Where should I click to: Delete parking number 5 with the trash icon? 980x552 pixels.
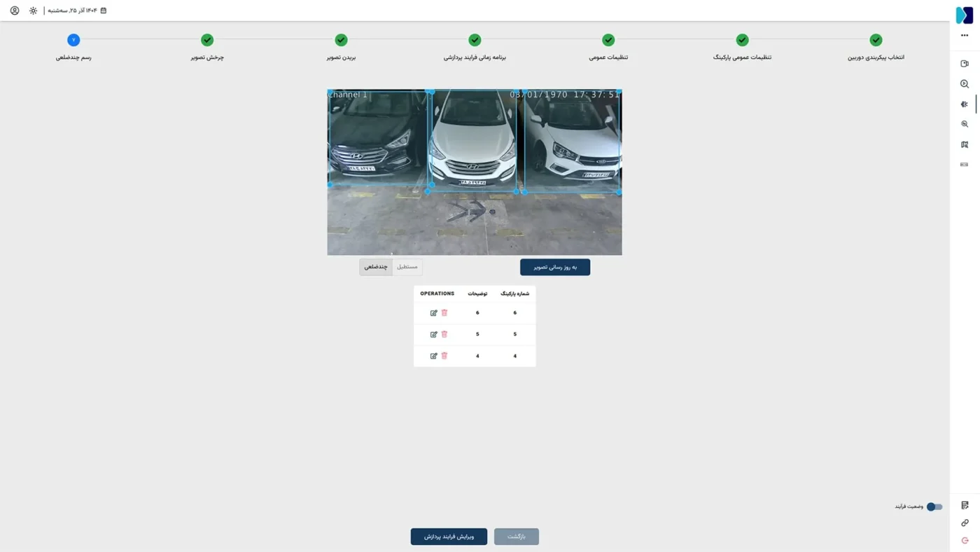(444, 334)
